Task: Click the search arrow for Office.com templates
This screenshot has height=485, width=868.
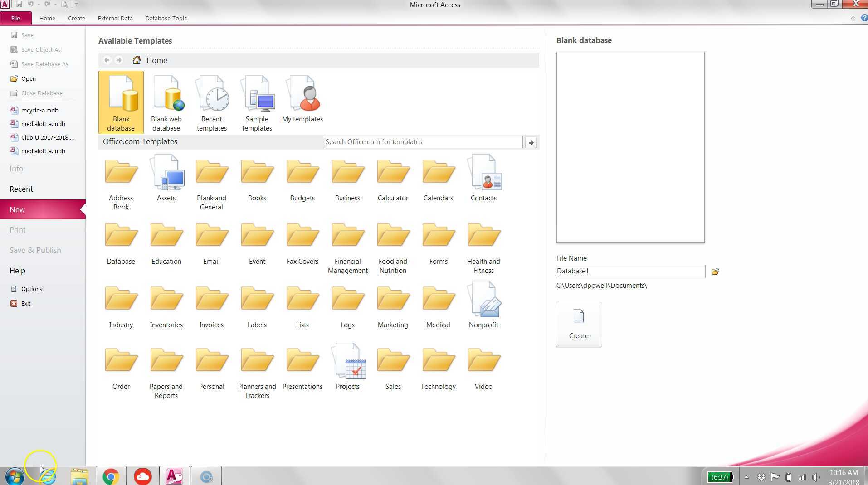Action: (x=531, y=142)
